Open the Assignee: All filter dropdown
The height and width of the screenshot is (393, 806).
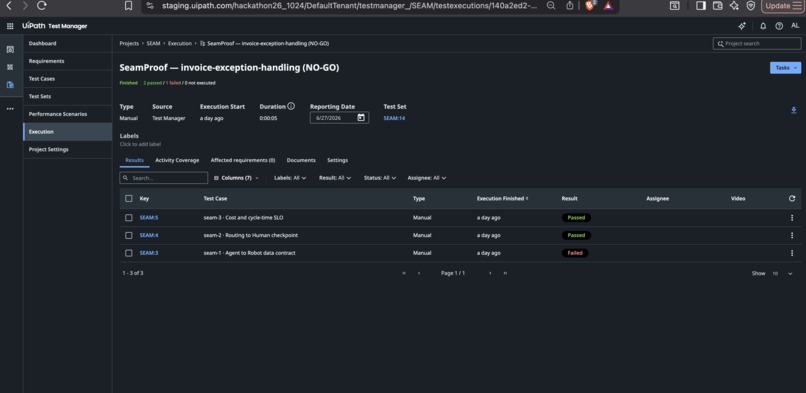[x=427, y=178]
